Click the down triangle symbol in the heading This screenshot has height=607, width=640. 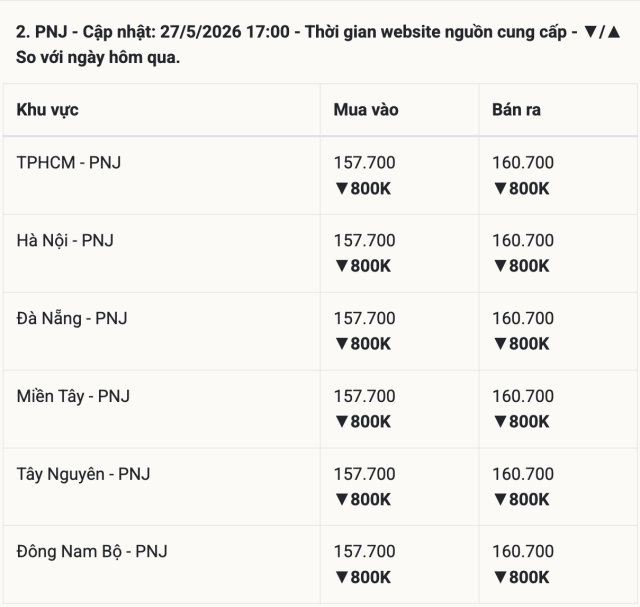click(590, 32)
